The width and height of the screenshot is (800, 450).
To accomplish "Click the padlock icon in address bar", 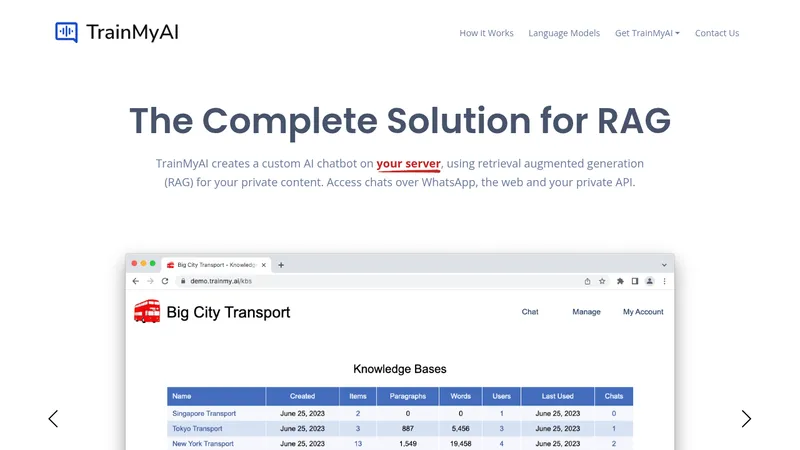I will 183,281.
